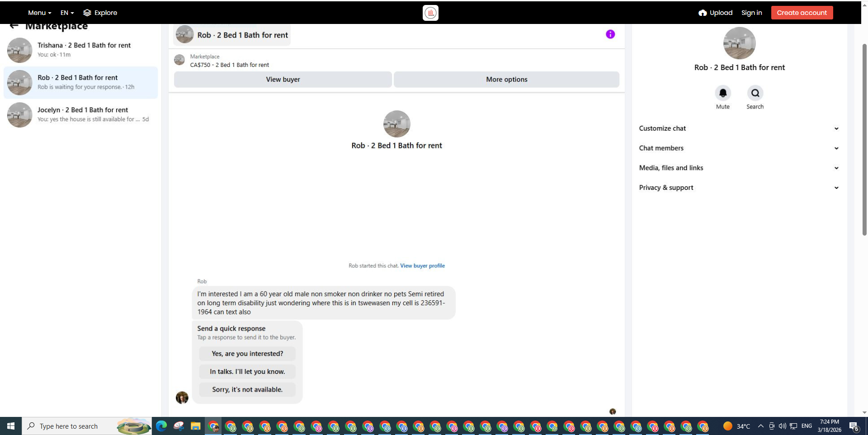This screenshot has height=435, width=868.
Task: Click the ENG language indicator in tray
Action: [807, 426]
